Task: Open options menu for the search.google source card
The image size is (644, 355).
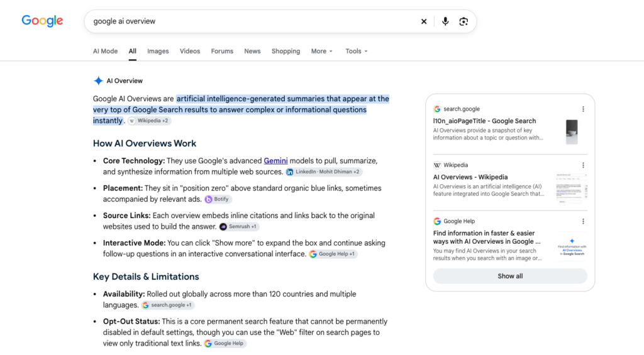Action: click(x=583, y=109)
